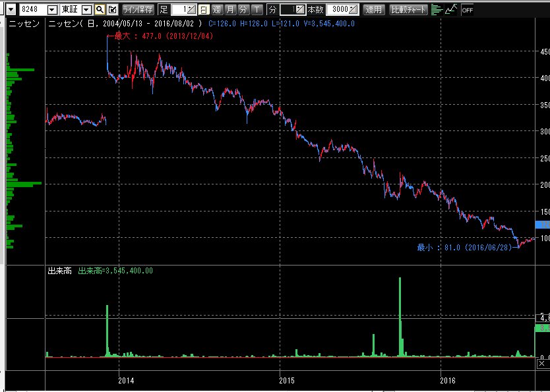Click the ライン保存 button
Image resolution: width=550 pixels, height=392 pixels.
[138, 10]
